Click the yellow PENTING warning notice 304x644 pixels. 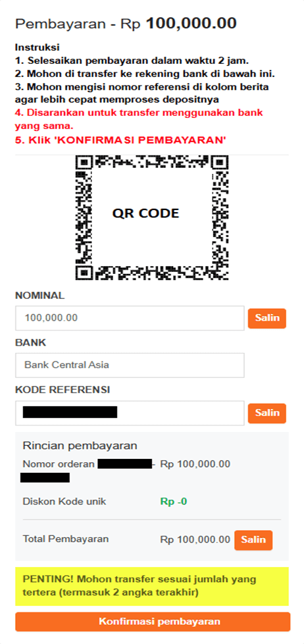152,587
